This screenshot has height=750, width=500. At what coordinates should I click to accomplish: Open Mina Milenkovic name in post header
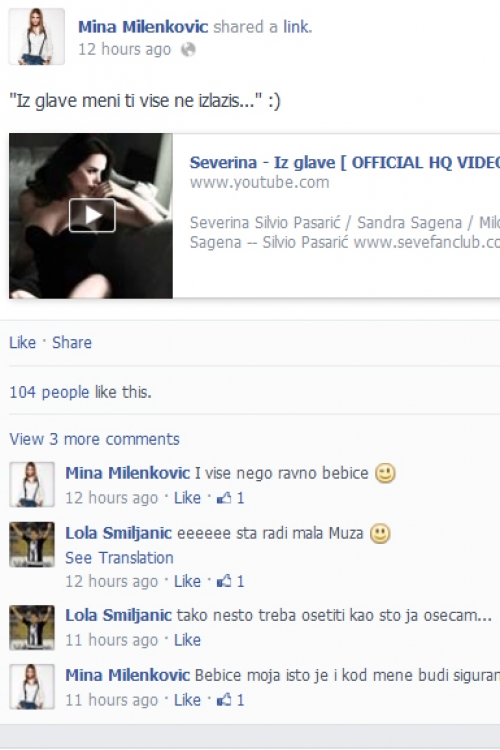click(143, 27)
